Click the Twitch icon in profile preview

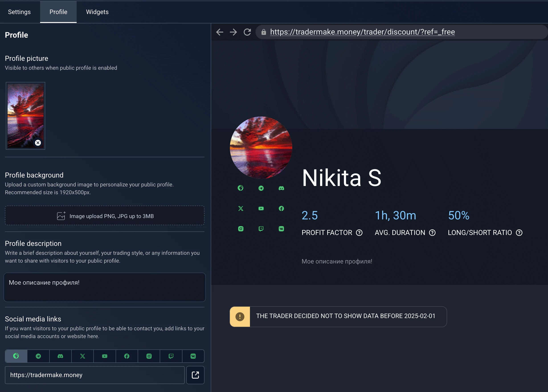pyautogui.click(x=261, y=229)
